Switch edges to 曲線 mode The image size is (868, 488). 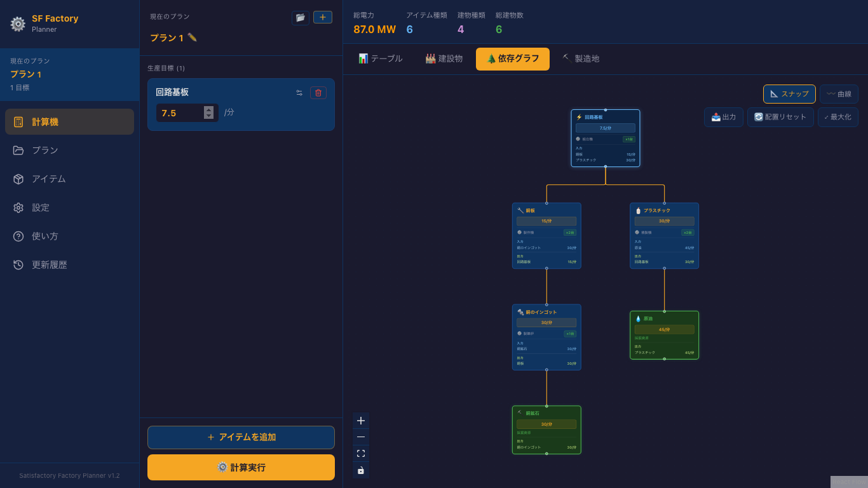click(839, 94)
